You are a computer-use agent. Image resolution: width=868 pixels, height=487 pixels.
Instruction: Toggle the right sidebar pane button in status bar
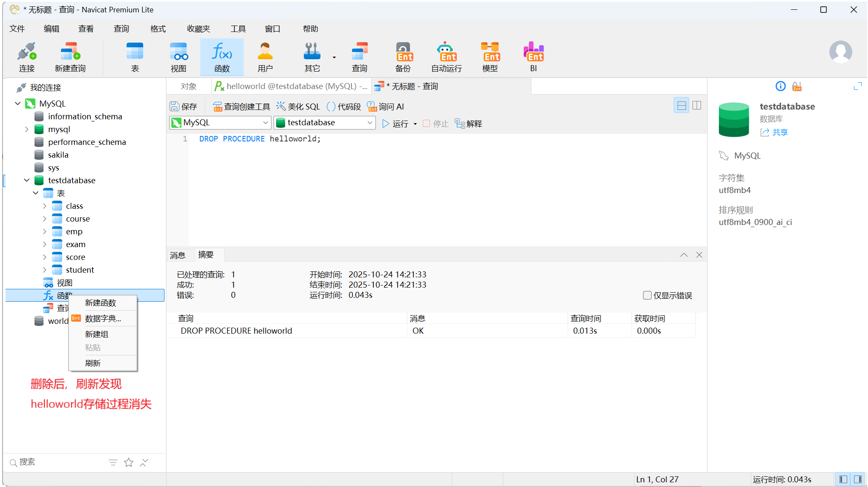coord(857,479)
